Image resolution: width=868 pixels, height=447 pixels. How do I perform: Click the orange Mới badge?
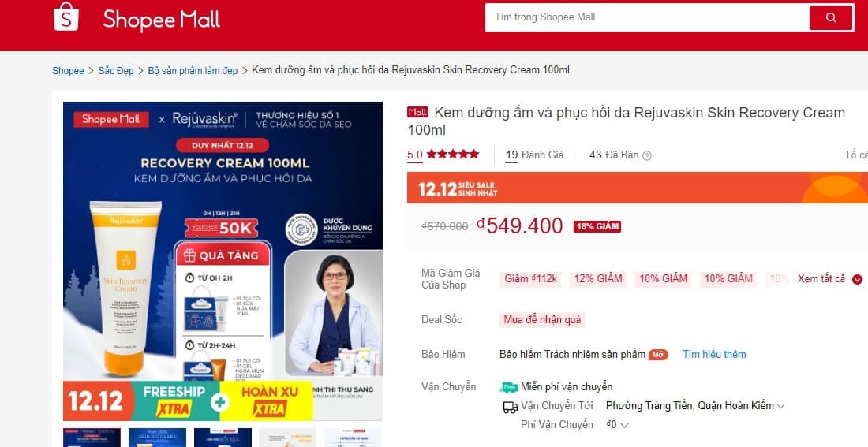coord(658,355)
